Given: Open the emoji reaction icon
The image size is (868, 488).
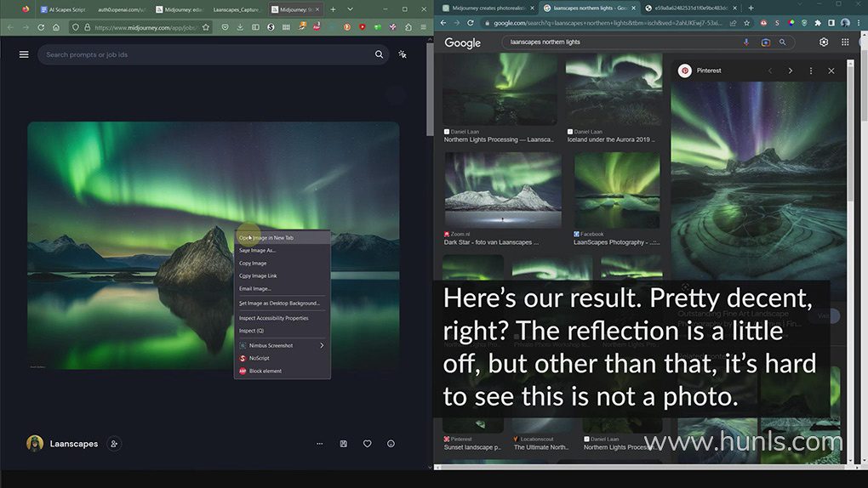Looking at the screenshot, I should point(391,444).
